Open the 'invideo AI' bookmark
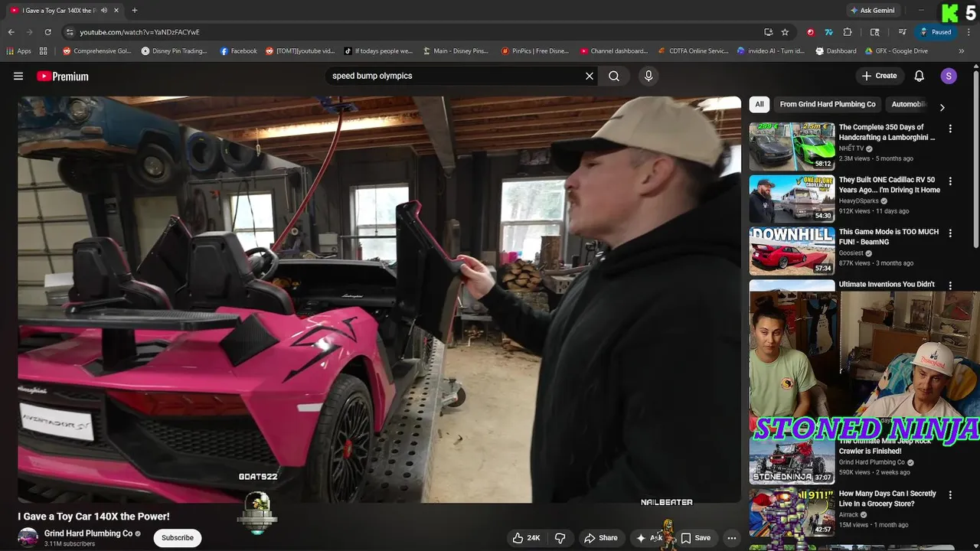The height and width of the screenshot is (551, 980). (x=771, y=51)
